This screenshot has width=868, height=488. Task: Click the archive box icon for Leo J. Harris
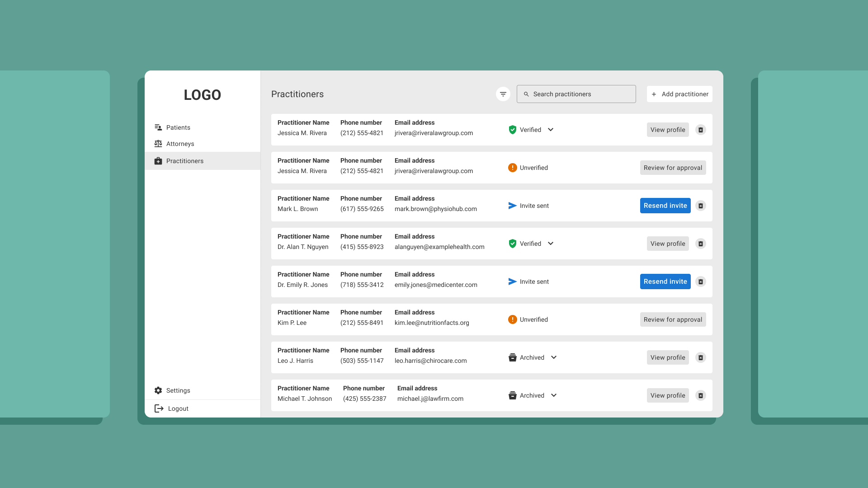coord(512,357)
